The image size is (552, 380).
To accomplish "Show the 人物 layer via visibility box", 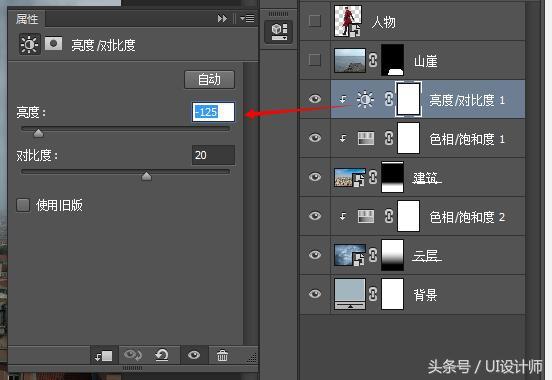I will click(x=314, y=21).
